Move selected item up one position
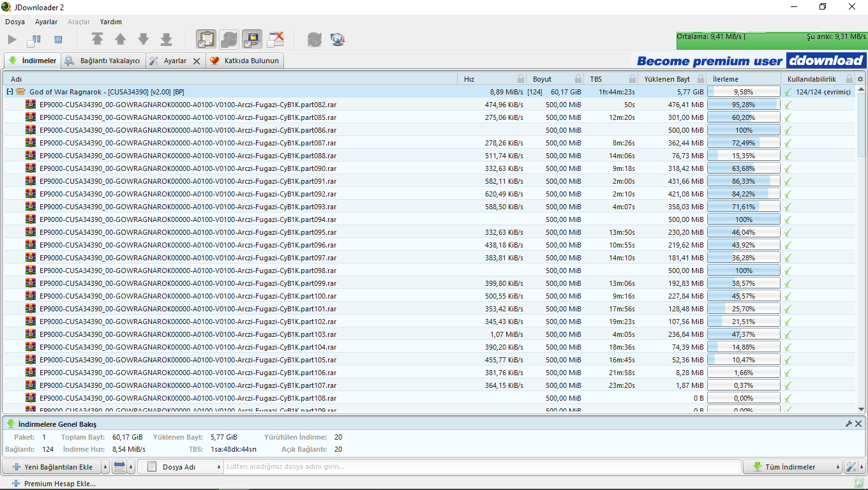The height and width of the screenshot is (490, 868). coord(120,40)
